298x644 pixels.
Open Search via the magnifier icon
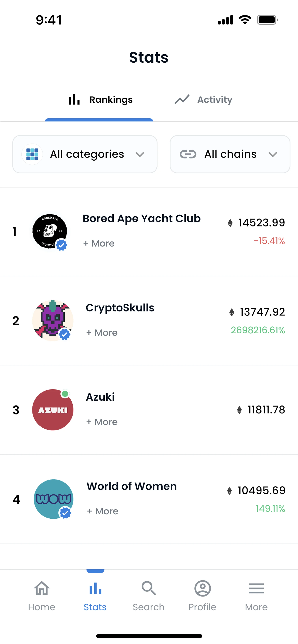point(149,588)
